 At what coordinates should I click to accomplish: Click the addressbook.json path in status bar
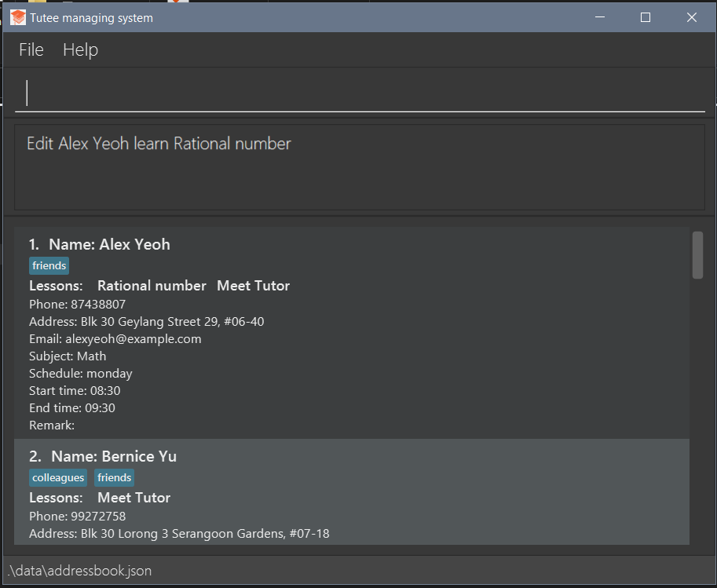[79, 571]
